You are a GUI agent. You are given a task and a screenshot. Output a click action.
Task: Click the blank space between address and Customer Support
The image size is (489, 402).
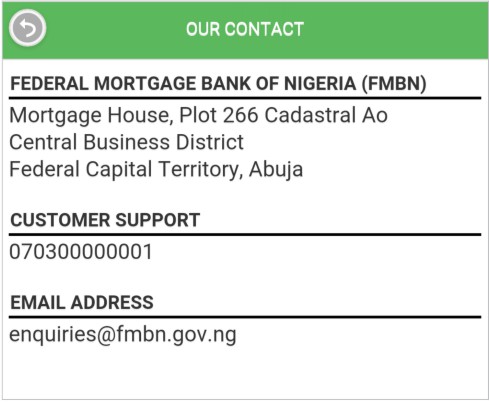tap(245, 197)
